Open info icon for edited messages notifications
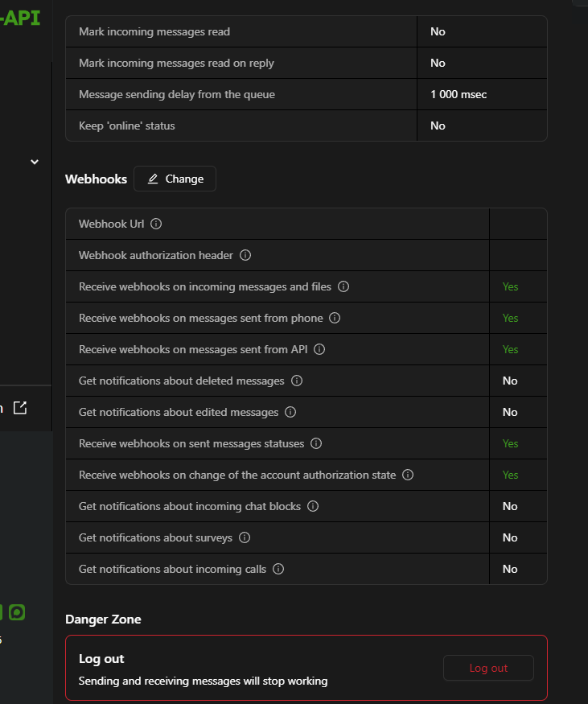588x704 pixels. click(290, 412)
